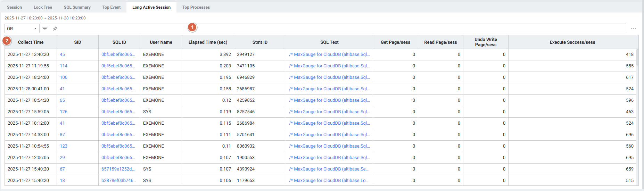Switch to the Lock Tree tab
Screen dimensions: 644x191
pos(43,7)
